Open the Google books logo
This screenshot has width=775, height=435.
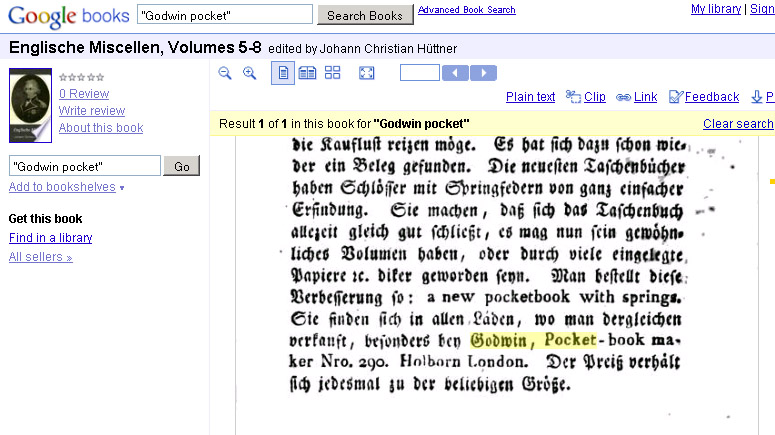pos(69,16)
